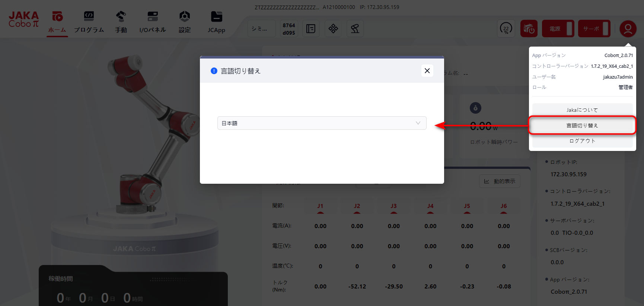Close the 言語切り替え dialog
Image resolution: width=644 pixels, height=306 pixels.
(x=427, y=71)
